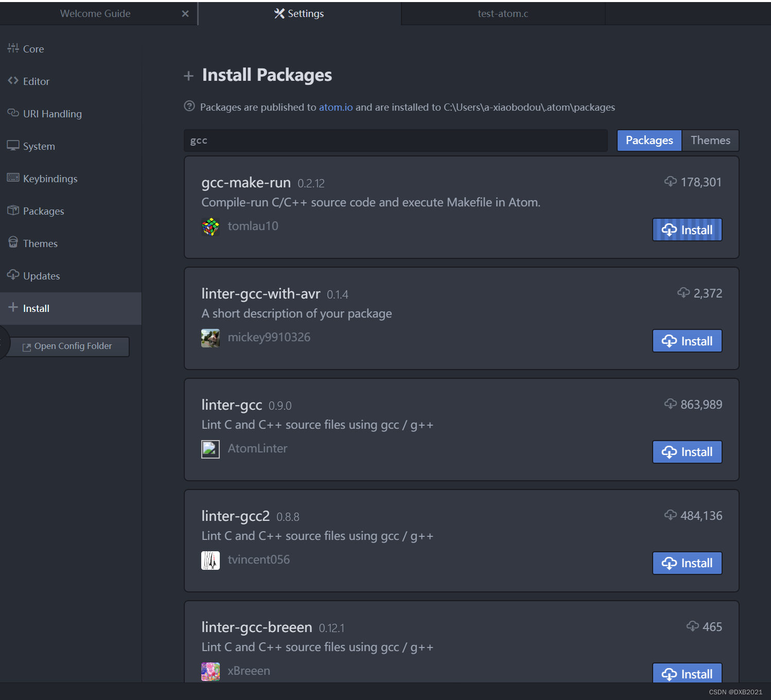The width and height of the screenshot is (771, 700).
Task: Click the question mark help icon
Action: [x=189, y=106]
